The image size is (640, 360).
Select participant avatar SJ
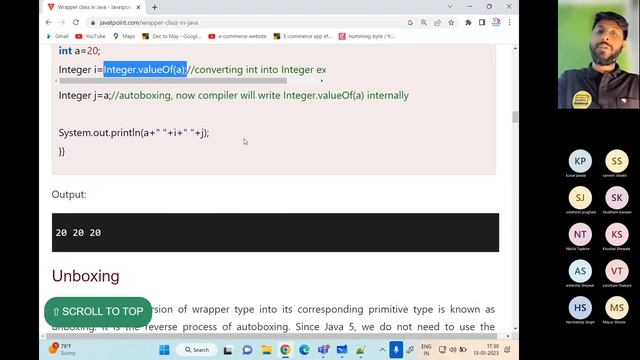tap(580, 198)
